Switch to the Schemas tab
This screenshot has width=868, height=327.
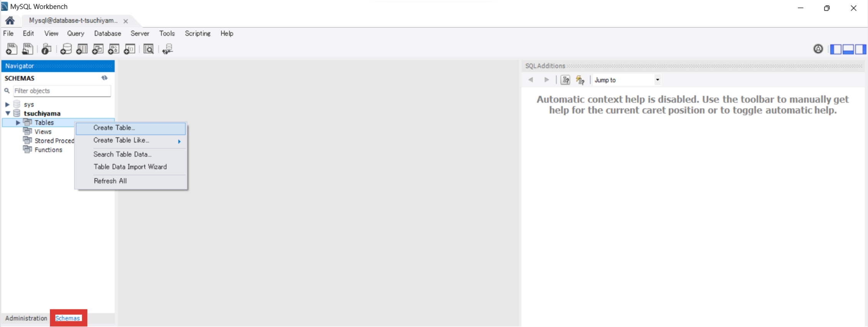point(68,318)
